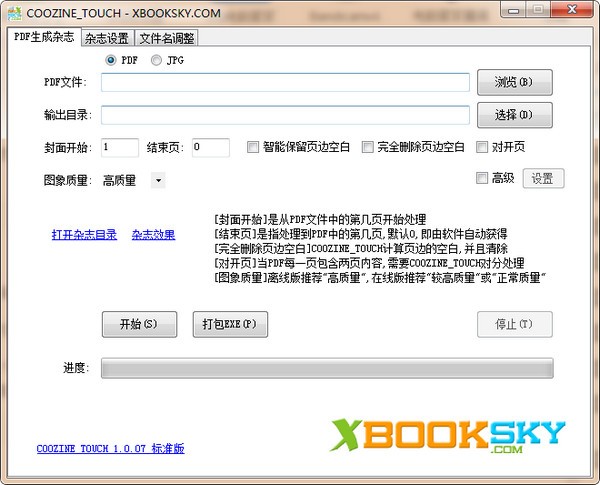This screenshot has width=600, height=485.
Task: Select the JPG radio button
Action: click(x=156, y=60)
